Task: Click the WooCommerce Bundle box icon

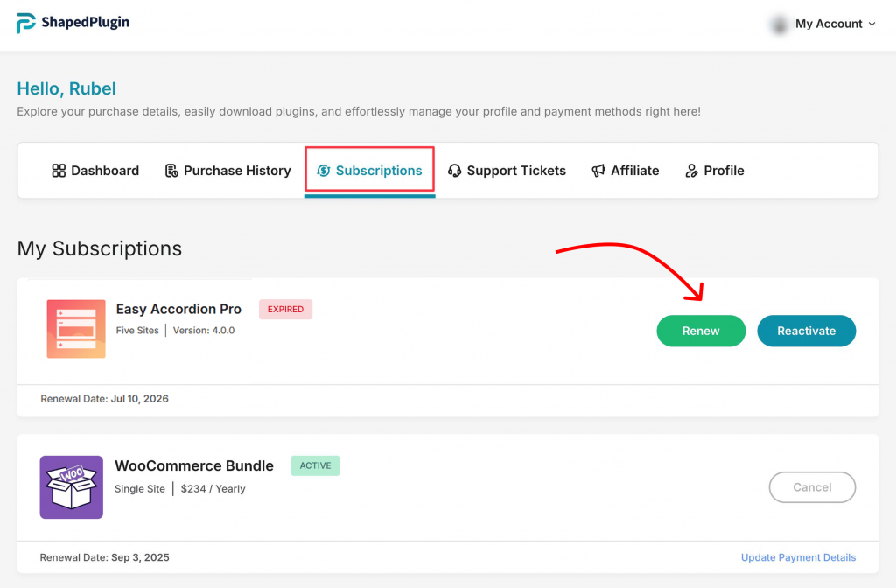Action: click(72, 487)
